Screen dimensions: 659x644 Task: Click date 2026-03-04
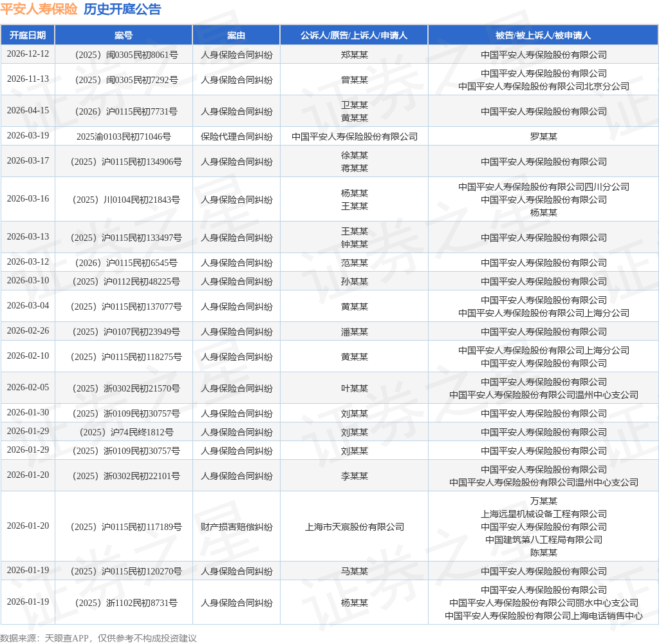[28, 306]
